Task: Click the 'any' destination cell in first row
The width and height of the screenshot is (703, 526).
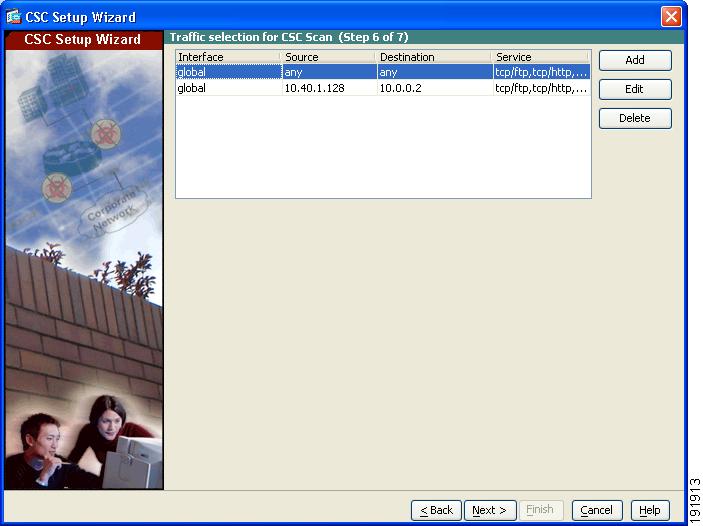Action: coord(435,72)
